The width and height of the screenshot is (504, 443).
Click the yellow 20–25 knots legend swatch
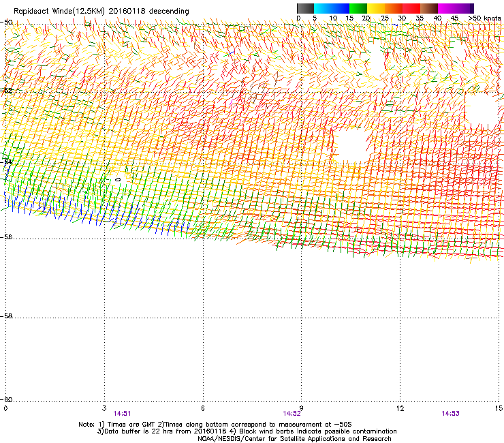click(x=376, y=8)
